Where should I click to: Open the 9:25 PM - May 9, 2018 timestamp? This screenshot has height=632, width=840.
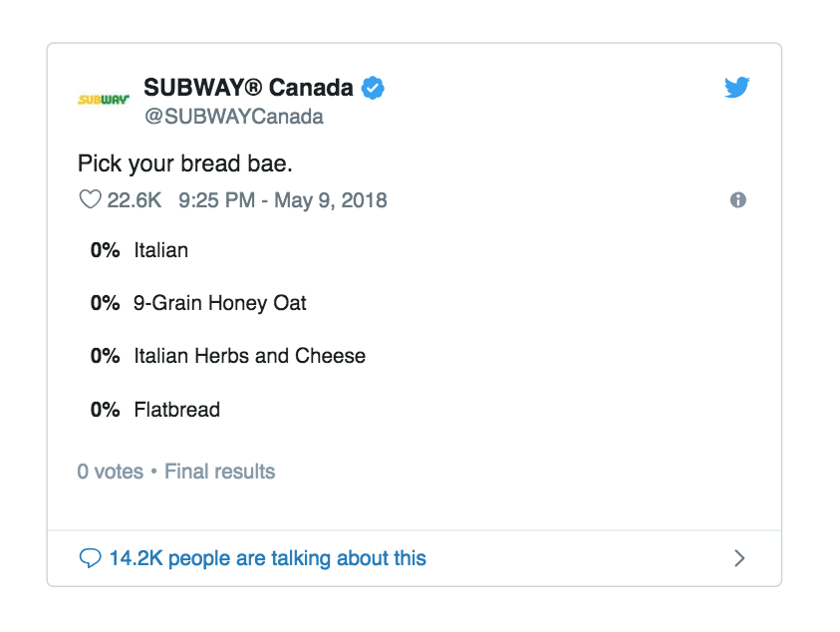coord(283,200)
